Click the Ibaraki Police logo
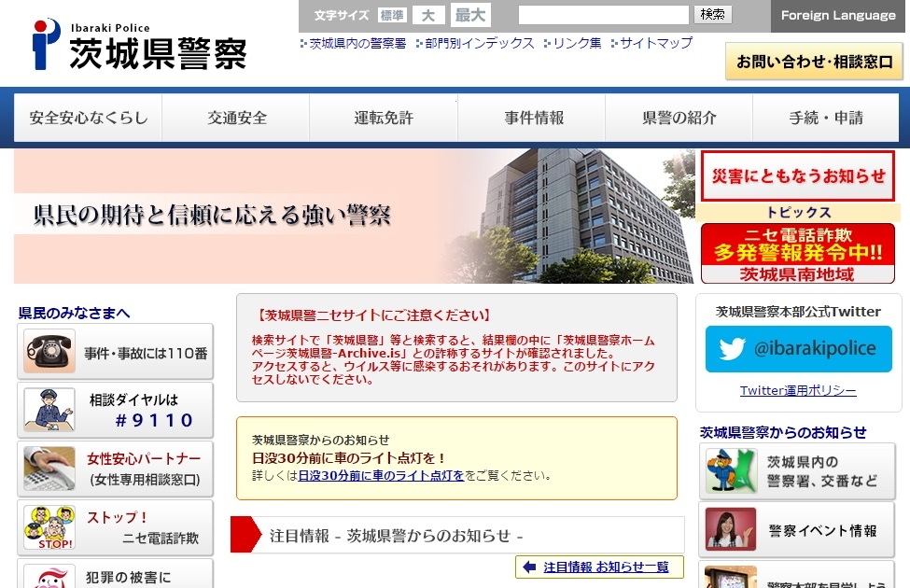The height and width of the screenshot is (588, 910). [138, 46]
